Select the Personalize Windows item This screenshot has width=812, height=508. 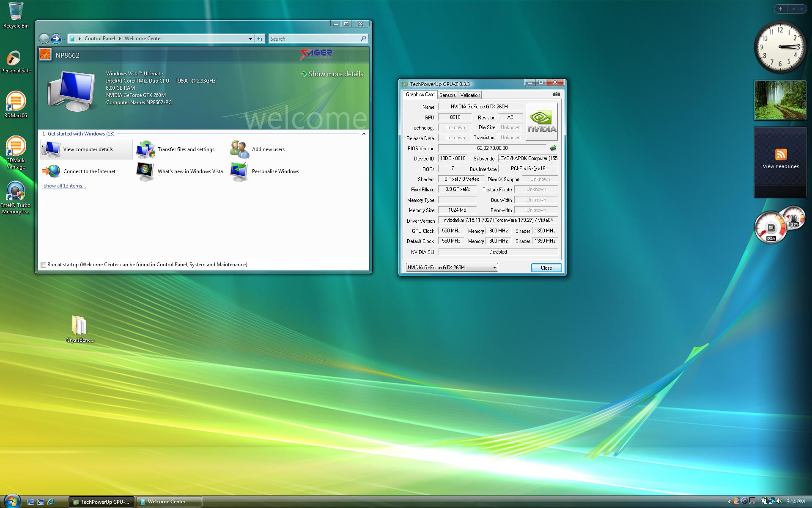(x=265, y=171)
